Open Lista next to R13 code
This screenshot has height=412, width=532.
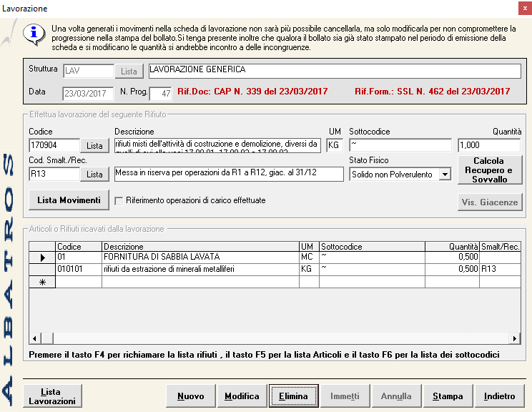94,174
